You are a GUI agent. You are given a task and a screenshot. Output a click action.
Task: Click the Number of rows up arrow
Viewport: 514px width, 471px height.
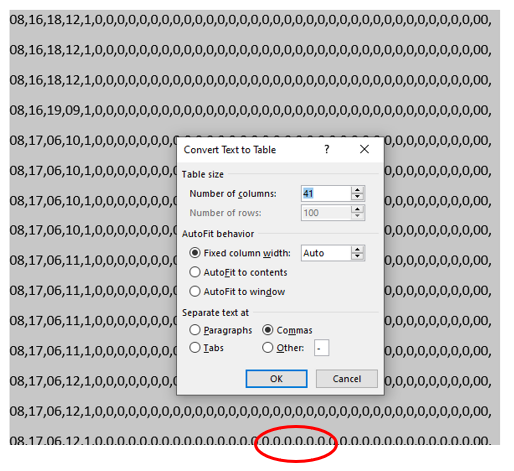tap(358, 209)
